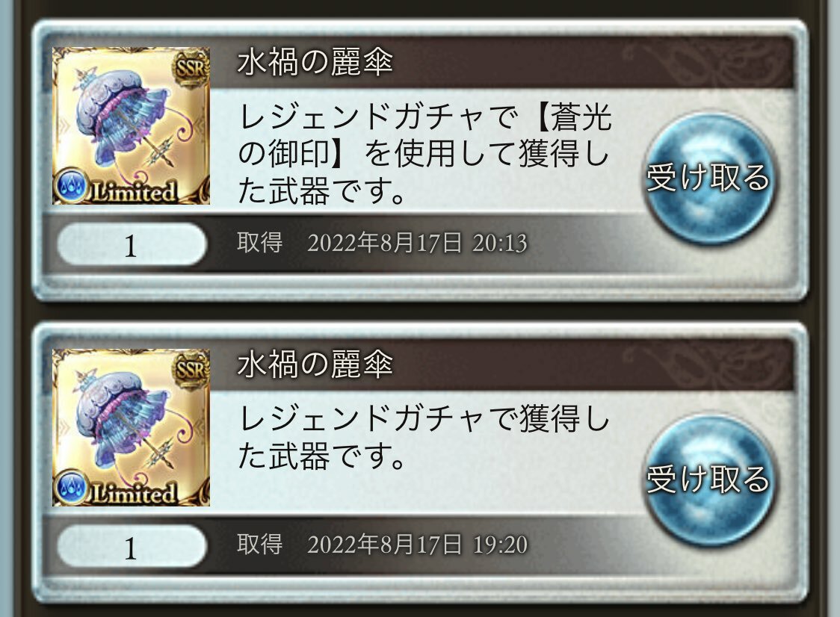Click quantity pill showing 1 in first entry
840x617 pixels.
point(132,245)
